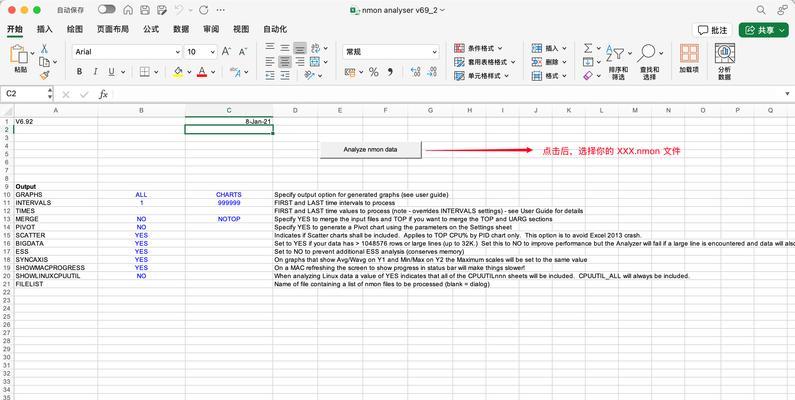Image resolution: width=795 pixels, height=400 pixels.
Task: Click the 批注 comments button
Action: tap(712, 30)
